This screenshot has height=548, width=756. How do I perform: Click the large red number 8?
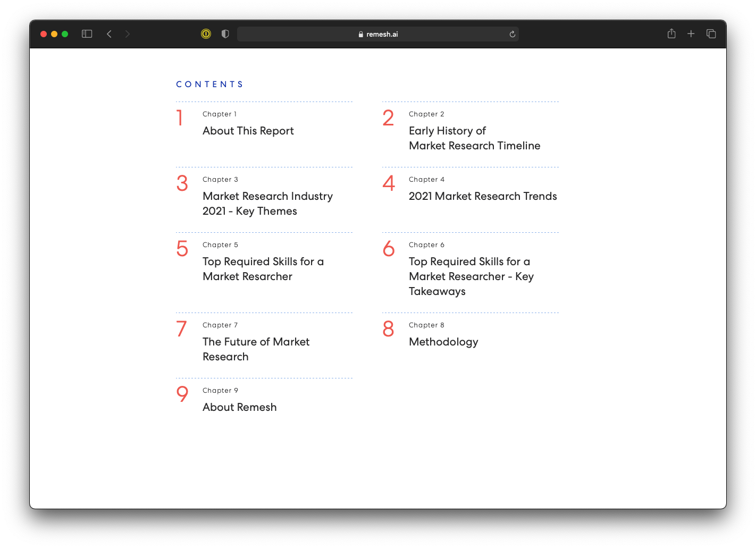point(388,329)
